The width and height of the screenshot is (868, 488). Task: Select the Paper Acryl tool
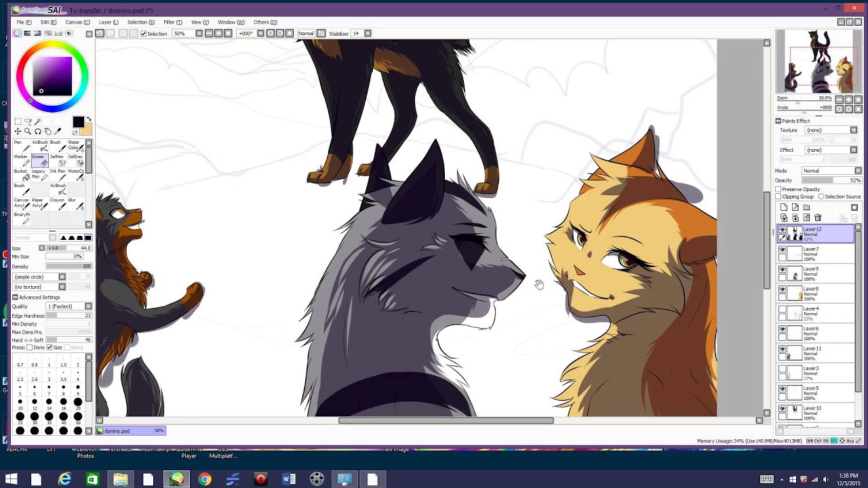click(x=40, y=203)
